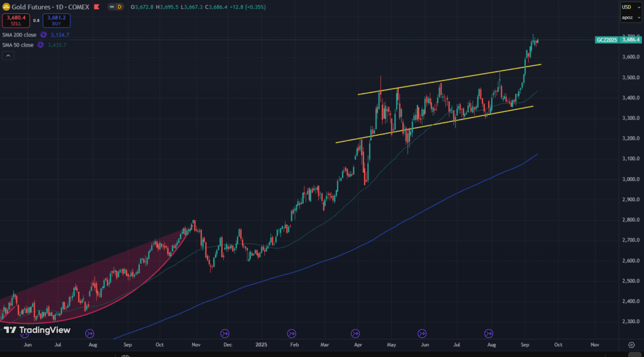This screenshot has height=357, width=644.
Task: Open the USD currency dropdown
Action: point(626,7)
